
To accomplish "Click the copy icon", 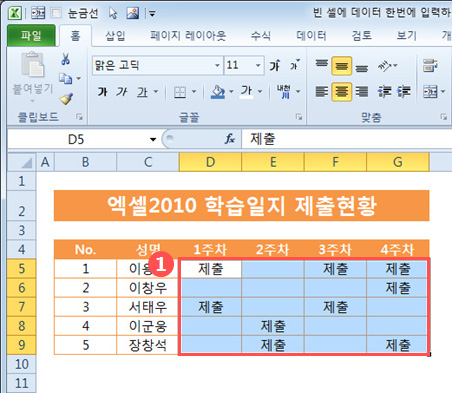I will pyautogui.click(x=65, y=79).
